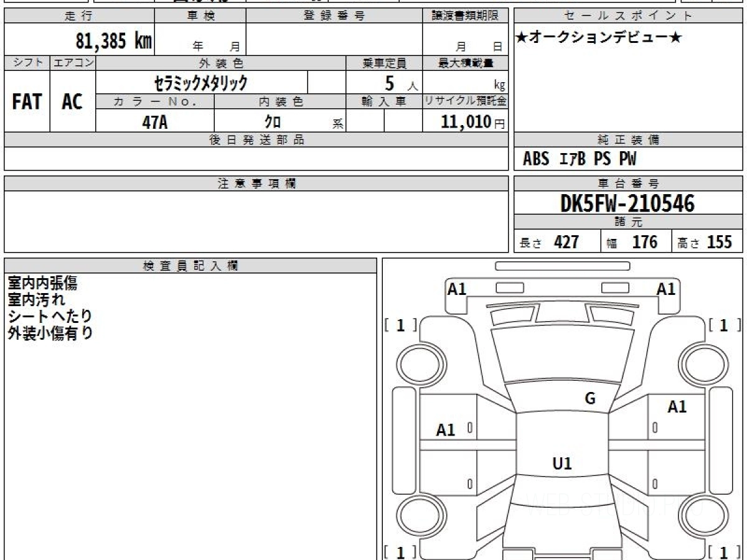This screenshot has width=747, height=560.
Task: Click the [1] tire rating near front-left wheel
Action: (400, 325)
